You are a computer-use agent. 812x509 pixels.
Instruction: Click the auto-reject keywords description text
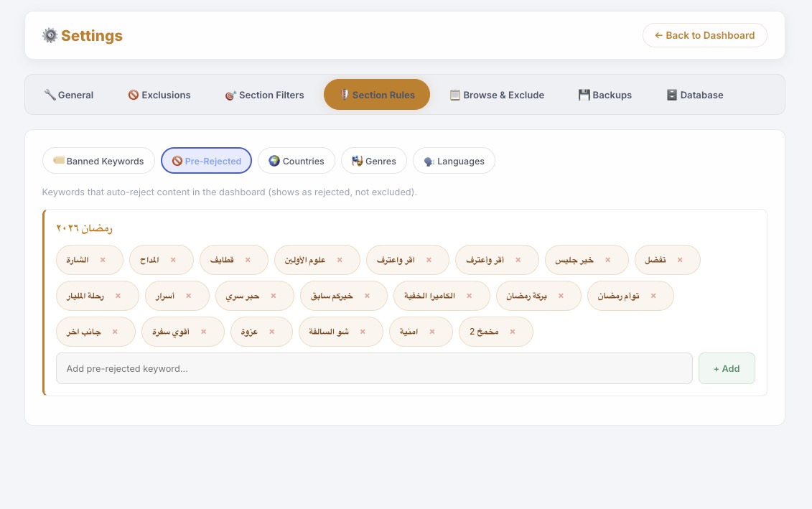pyautogui.click(x=230, y=192)
